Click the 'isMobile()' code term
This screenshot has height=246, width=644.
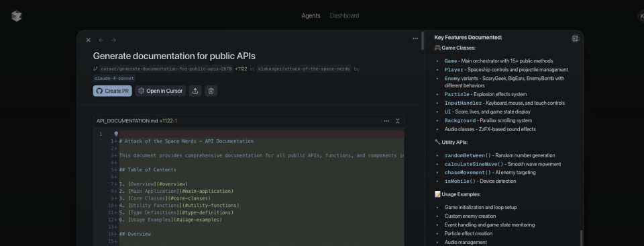(460, 181)
